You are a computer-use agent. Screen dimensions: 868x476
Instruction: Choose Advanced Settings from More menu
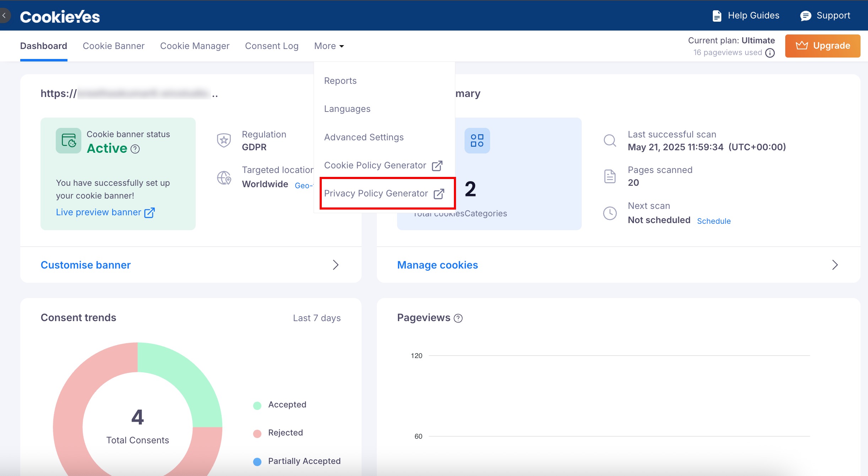[364, 137]
